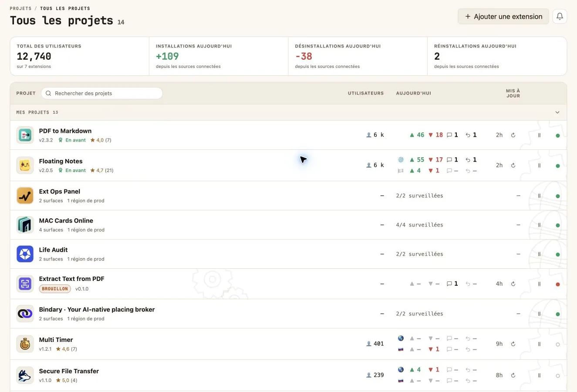Refresh stats for Secure File Transfer

513,375
